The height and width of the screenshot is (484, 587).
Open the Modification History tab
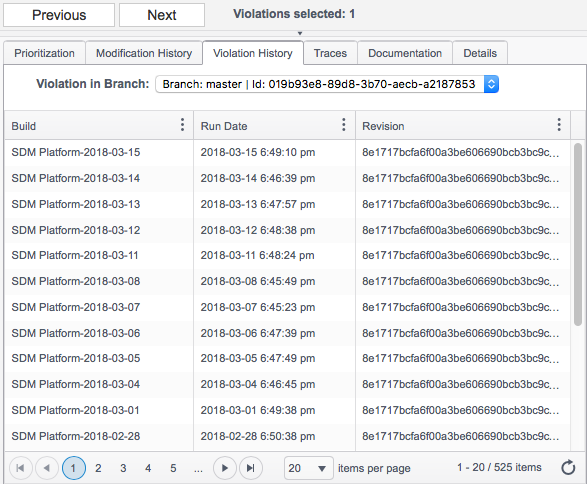(x=144, y=53)
